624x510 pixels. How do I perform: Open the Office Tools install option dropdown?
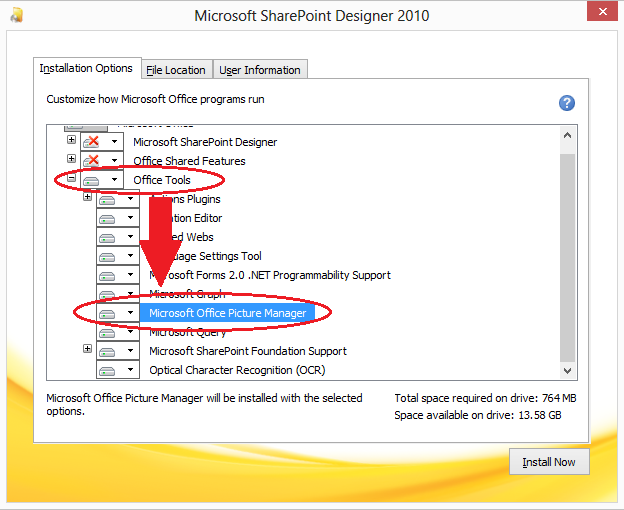pyautogui.click(x=115, y=180)
